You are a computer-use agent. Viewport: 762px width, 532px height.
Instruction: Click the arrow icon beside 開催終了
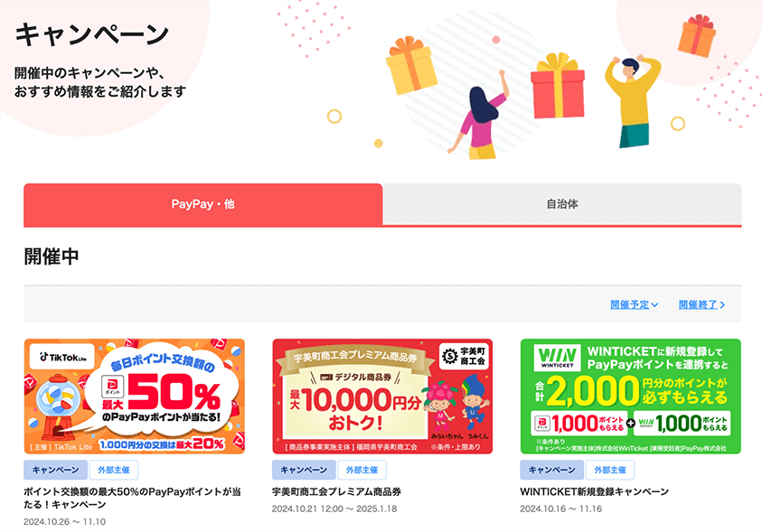722,305
